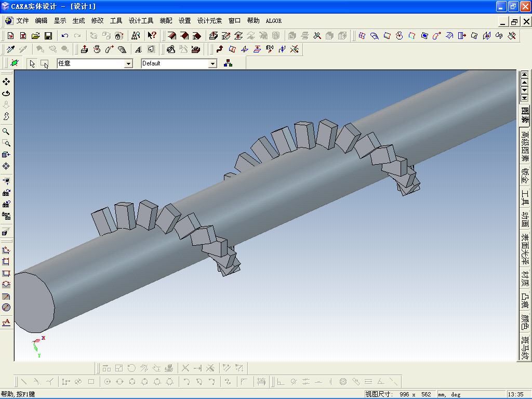The height and width of the screenshot is (399, 532).
Task: Click the save camera icon
Action: pyautogui.click(x=6, y=193)
